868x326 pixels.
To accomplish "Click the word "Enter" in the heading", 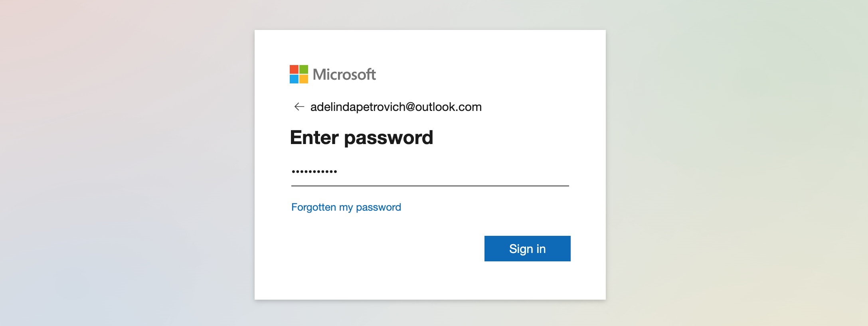I will point(314,138).
